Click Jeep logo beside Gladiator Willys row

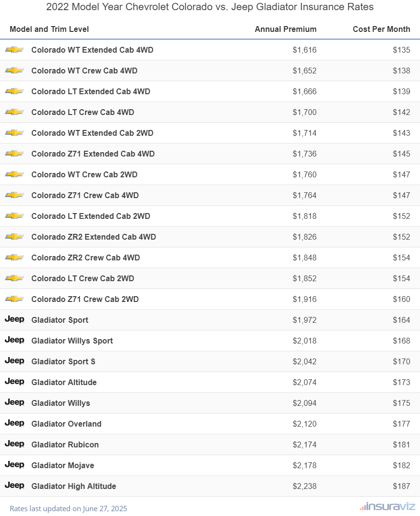click(x=14, y=402)
